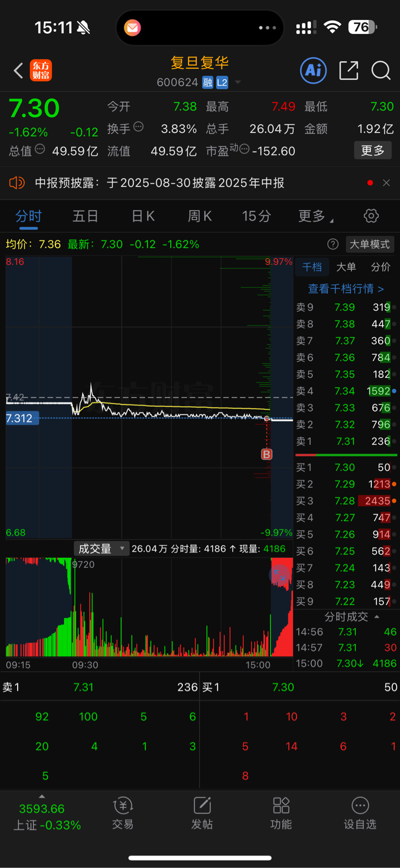This screenshot has width=400, height=868.
Task: Switch to the 日K tab
Action: click(143, 216)
